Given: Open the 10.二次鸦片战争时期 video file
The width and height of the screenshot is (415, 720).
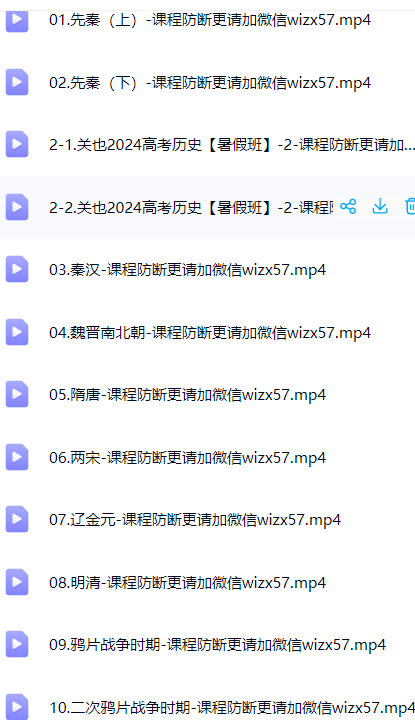Looking at the screenshot, I should click(232, 707).
